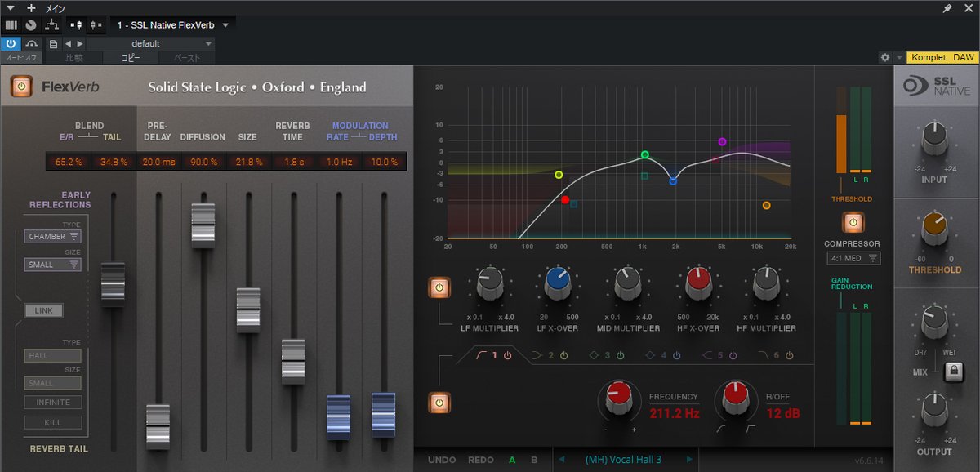Click the yellow EQ node on the graph
The width and height of the screenshot is (980, 472).
point(559,175)
